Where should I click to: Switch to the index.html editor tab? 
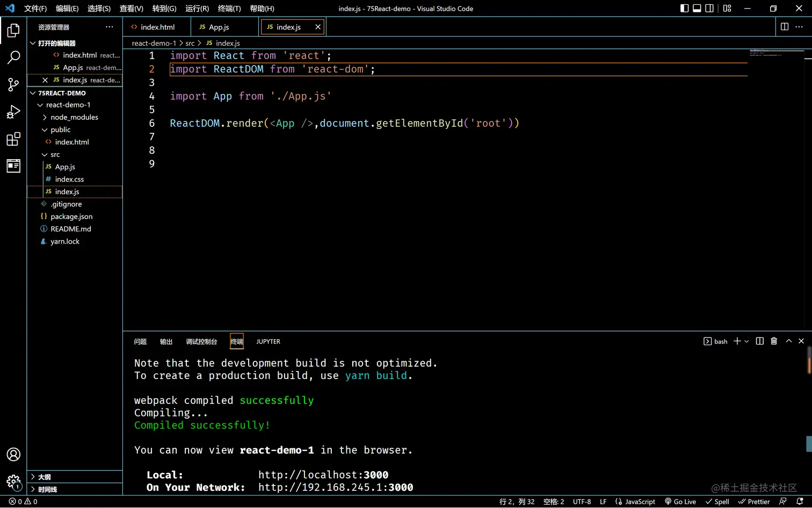coord(157,27)
